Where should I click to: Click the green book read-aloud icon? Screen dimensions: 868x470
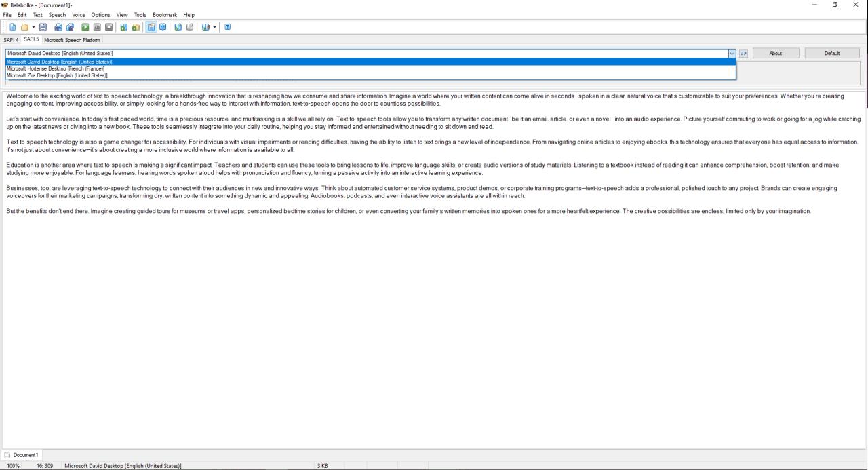coord(124,27)
